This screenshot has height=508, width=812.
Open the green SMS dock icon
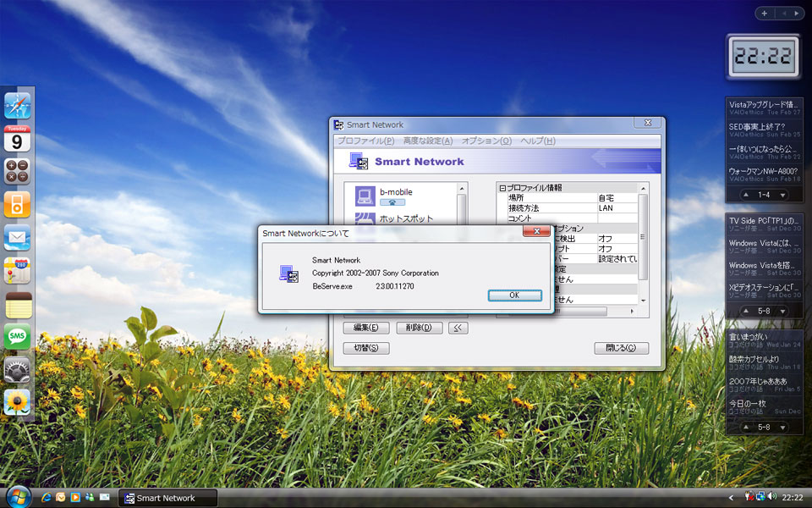[17, 336]
